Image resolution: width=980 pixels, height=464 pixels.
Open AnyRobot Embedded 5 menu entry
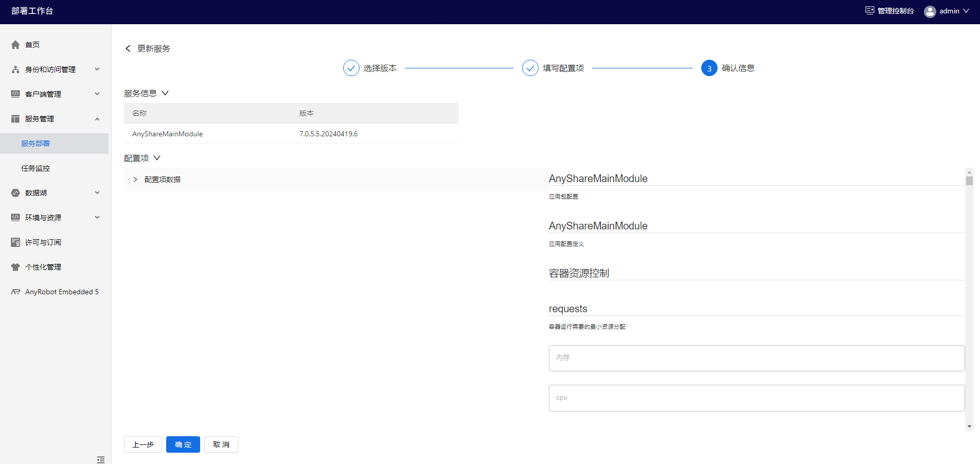pos(62,292)
